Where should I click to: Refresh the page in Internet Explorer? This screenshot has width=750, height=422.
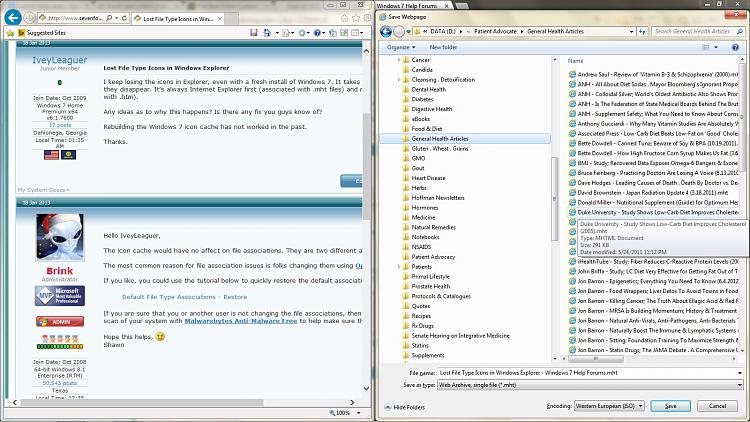pyautogui.click(x=124, y=18)
